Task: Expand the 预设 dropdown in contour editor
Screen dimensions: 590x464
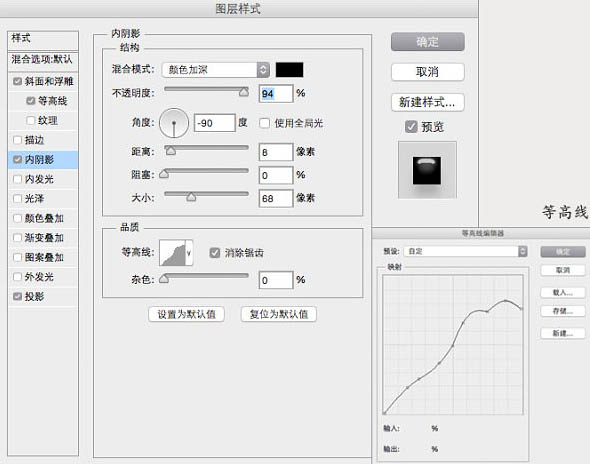Action: (465, 251)
